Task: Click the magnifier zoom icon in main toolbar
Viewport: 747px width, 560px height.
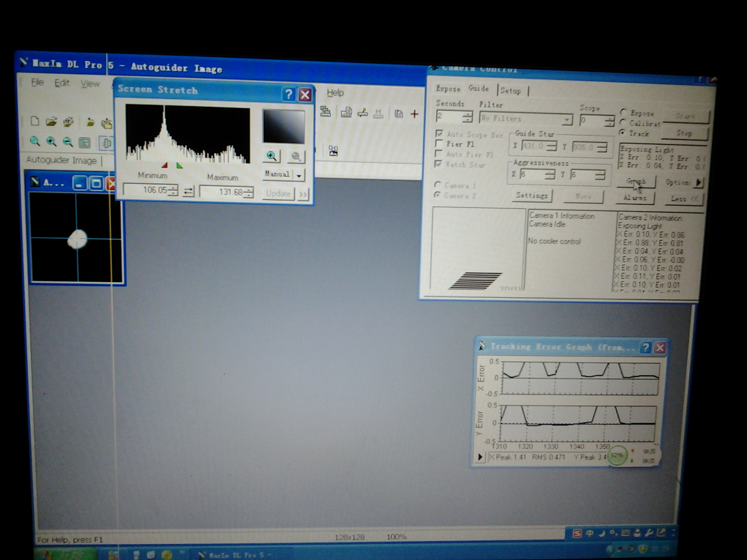Action: click(35, 141)
